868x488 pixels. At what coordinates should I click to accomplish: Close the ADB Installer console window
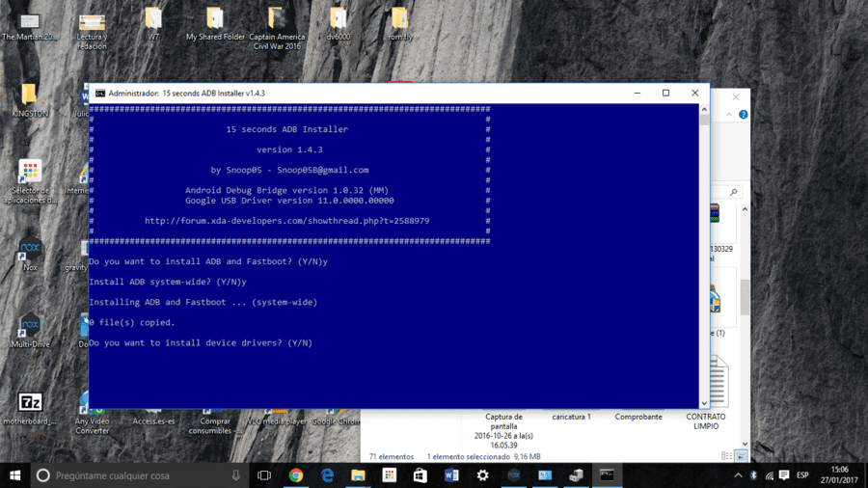point(694,93)
